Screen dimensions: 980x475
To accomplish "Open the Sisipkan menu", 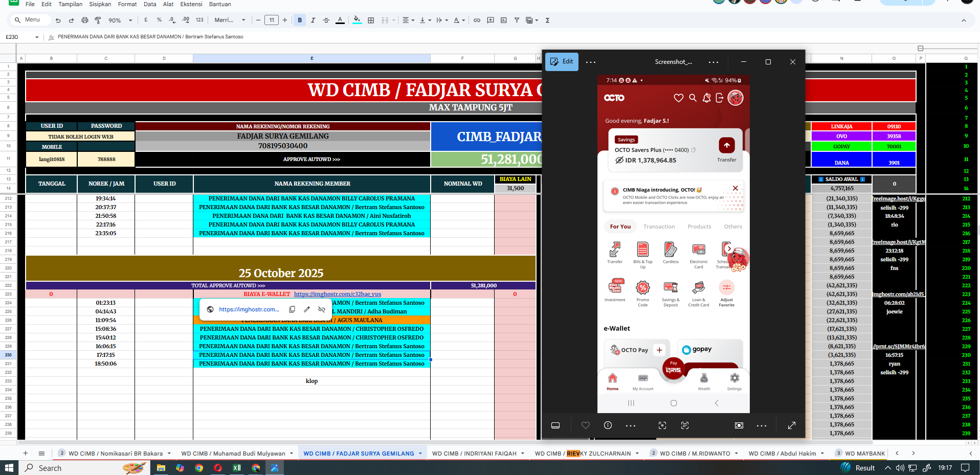I will 100,4.
